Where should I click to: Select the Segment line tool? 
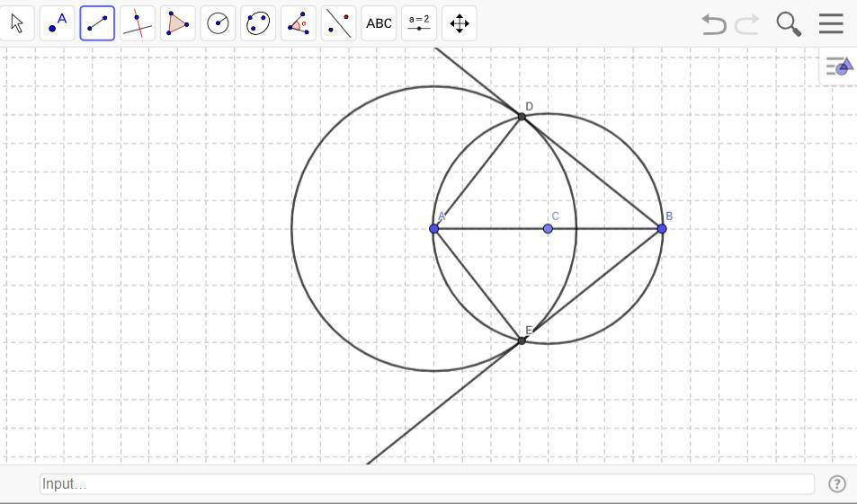click(97, 23)
